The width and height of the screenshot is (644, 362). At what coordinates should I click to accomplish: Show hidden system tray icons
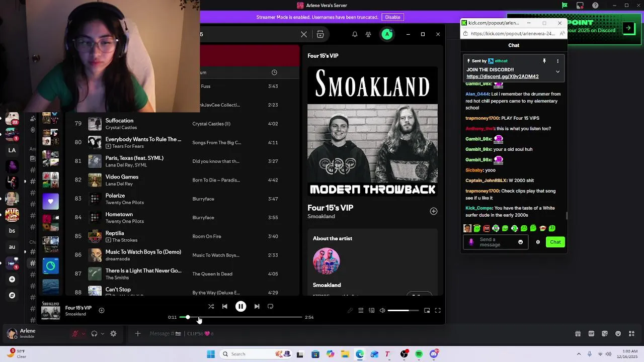[x=579, y=354]
